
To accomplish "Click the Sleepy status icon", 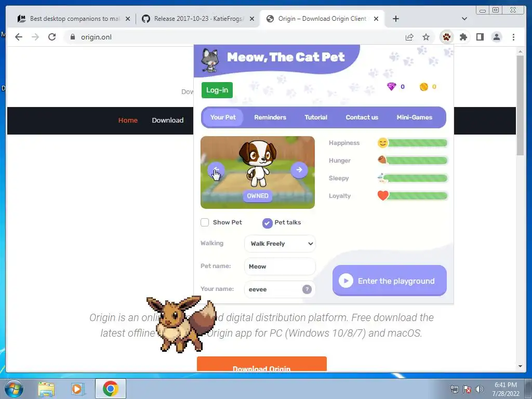I will (382, 178).
